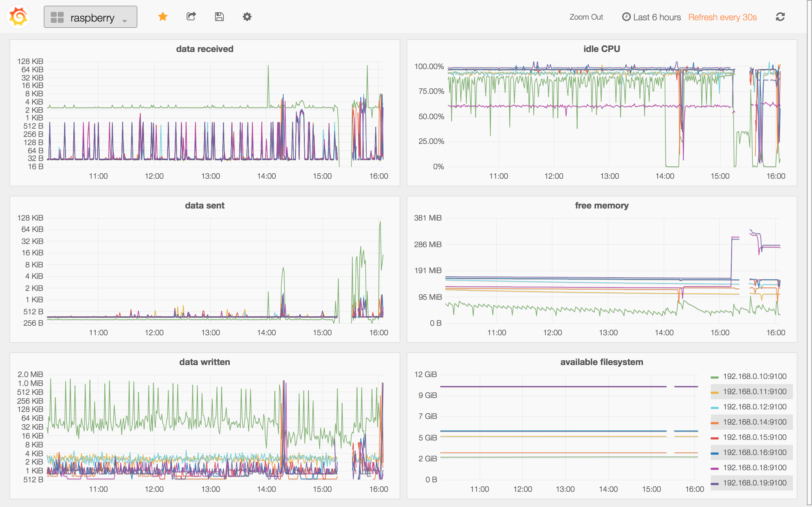The width and height of the screenshot is (812, 507).
Task: Star the raspberry dashboard
Action: (163, 16)
